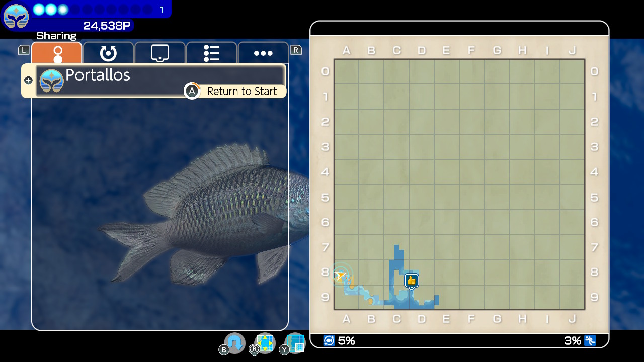The height and width of the screenshot is (362, 644).
Task: Select the Portallos player emblem
Action: [51, 80]
